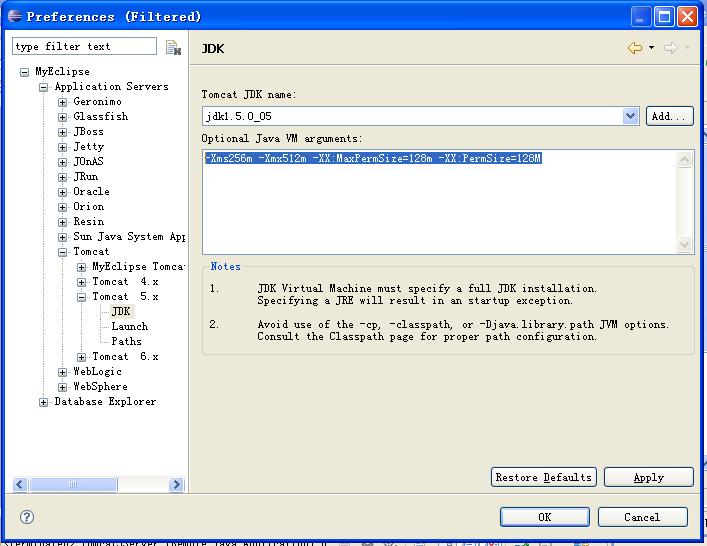Screen dimensions: 707x546
Task: Click the type filter text field
Action: point(84,46)
